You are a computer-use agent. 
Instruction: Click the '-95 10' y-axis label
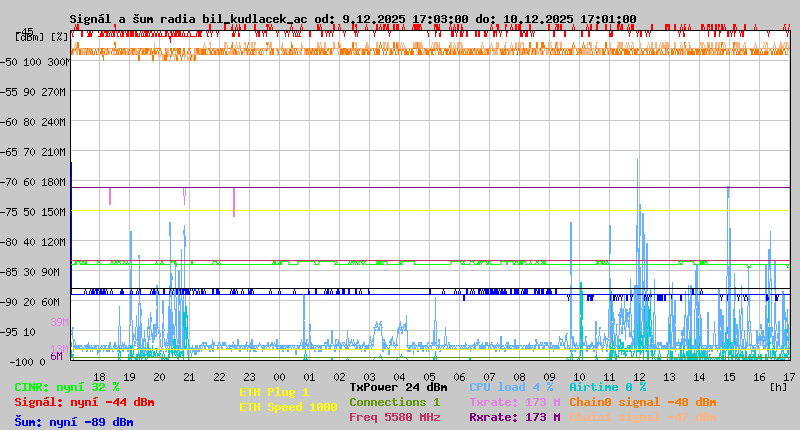(18, 333)
